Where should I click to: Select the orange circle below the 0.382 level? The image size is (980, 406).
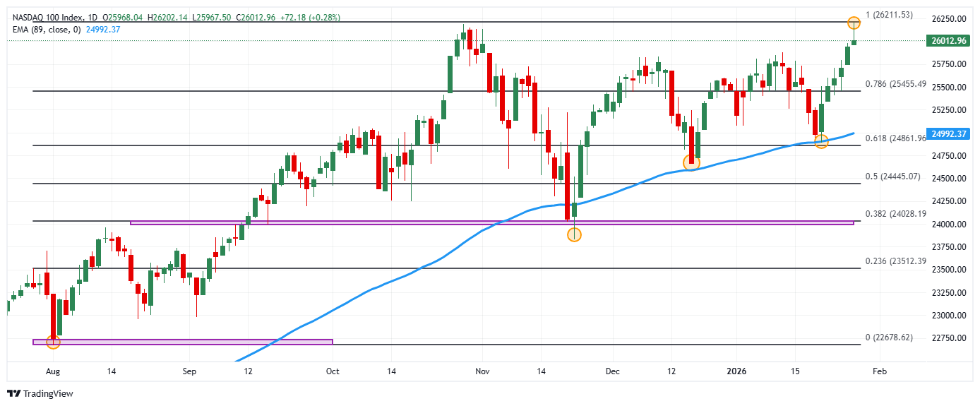tap(574, 235)
